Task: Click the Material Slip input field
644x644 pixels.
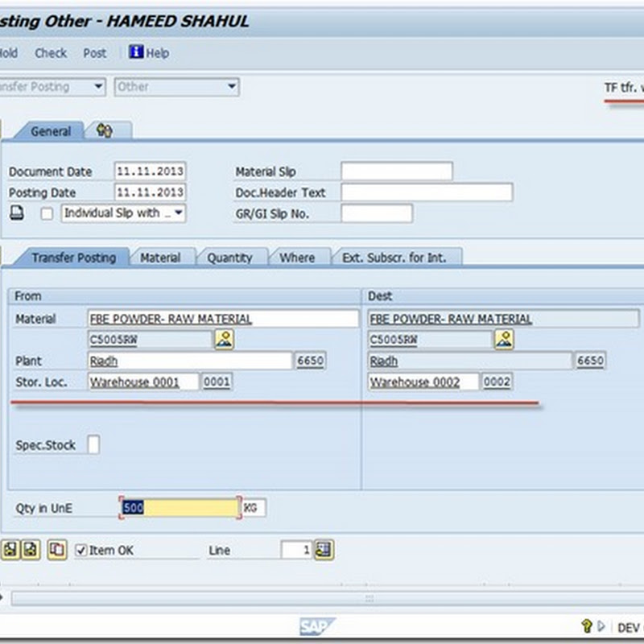Action: [x=397, y=171]
